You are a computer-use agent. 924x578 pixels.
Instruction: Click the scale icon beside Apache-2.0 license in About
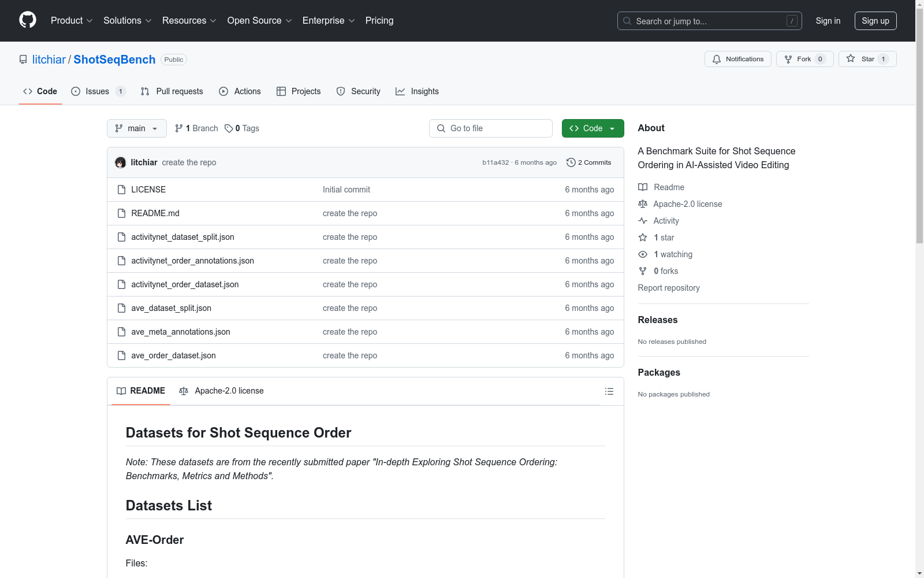pyautogui.click(x=643, y=204)
